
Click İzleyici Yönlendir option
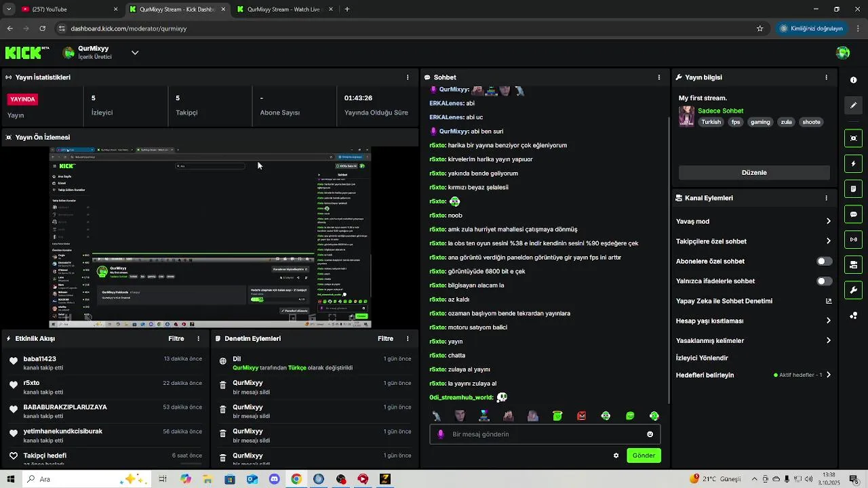tap(702, 358)
